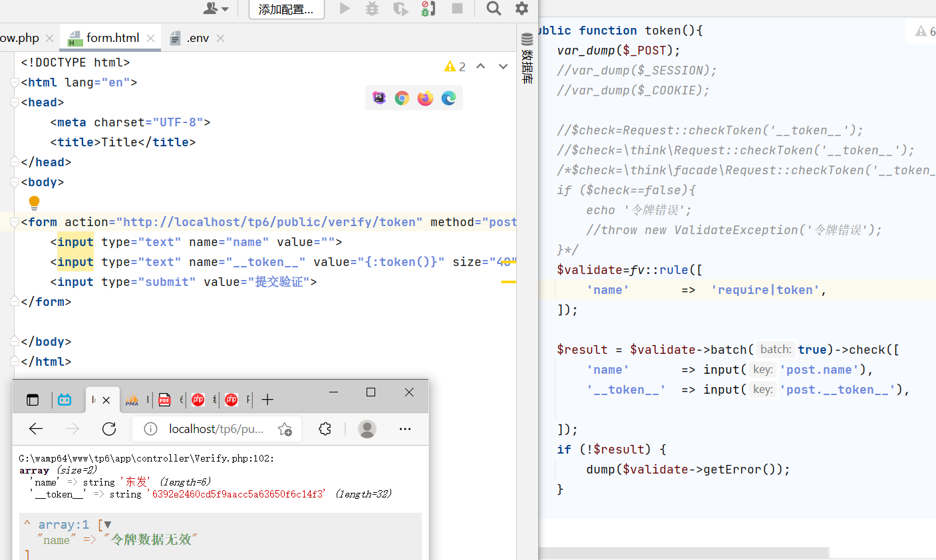Toggle PHP debug connection listening icon

[x=428, y=9]
